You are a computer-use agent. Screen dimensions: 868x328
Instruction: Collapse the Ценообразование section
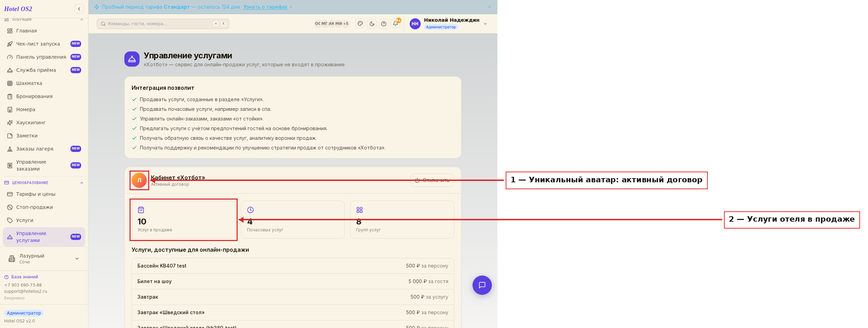(82, 183)
